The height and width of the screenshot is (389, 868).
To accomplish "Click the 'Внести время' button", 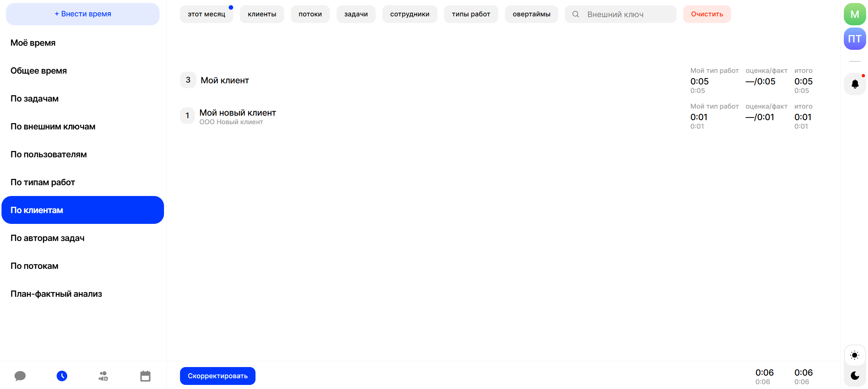I will [83, 14].
